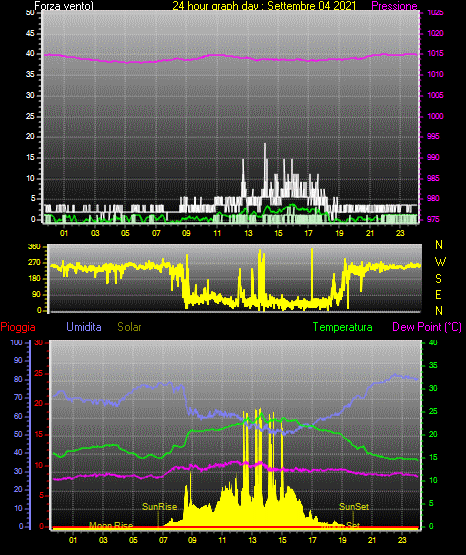466x555 pixels.
Task: Click the 45 value on wind speed axis
Action: [x=30, y=33]
